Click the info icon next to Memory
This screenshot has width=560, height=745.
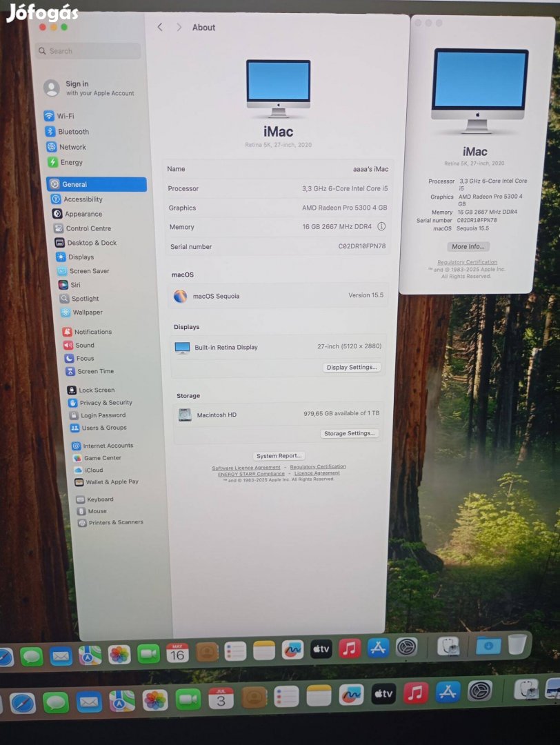[381, 226]
